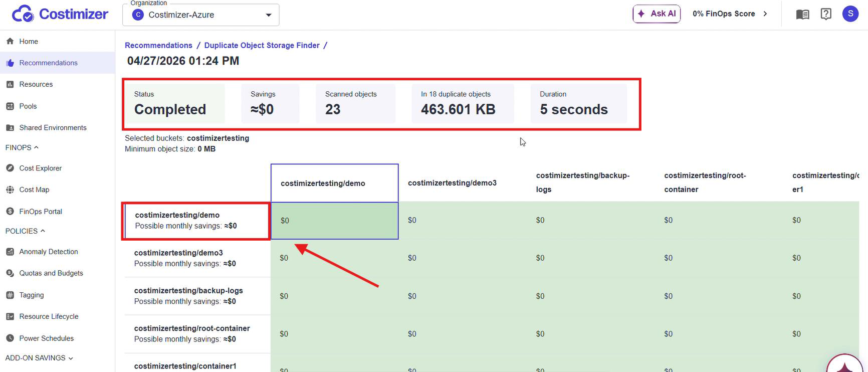This screenshot has height=372, width=868.
Task: Select the costimizertesting/demo row header
Action: (196, 221)
